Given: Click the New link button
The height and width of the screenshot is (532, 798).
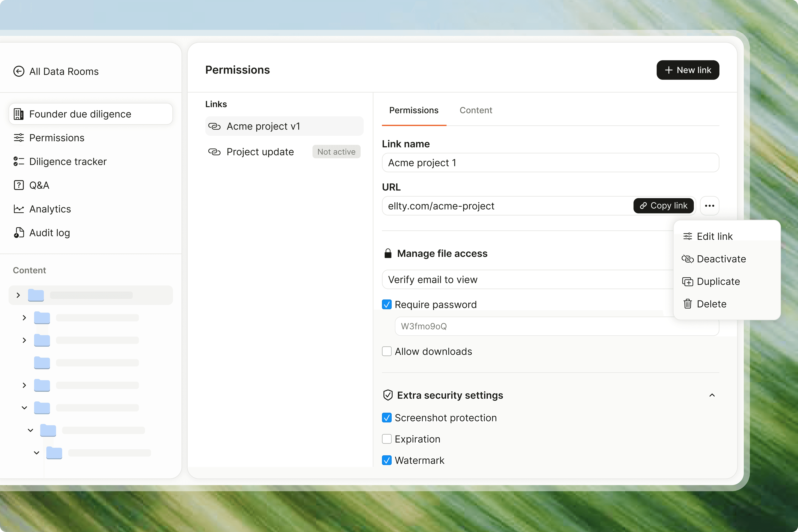Looking at the screenshot, I should point(688,70).
